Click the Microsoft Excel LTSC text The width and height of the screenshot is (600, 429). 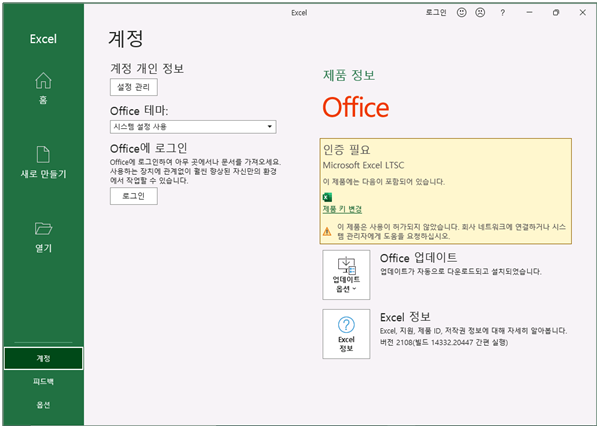pos(363,165)
